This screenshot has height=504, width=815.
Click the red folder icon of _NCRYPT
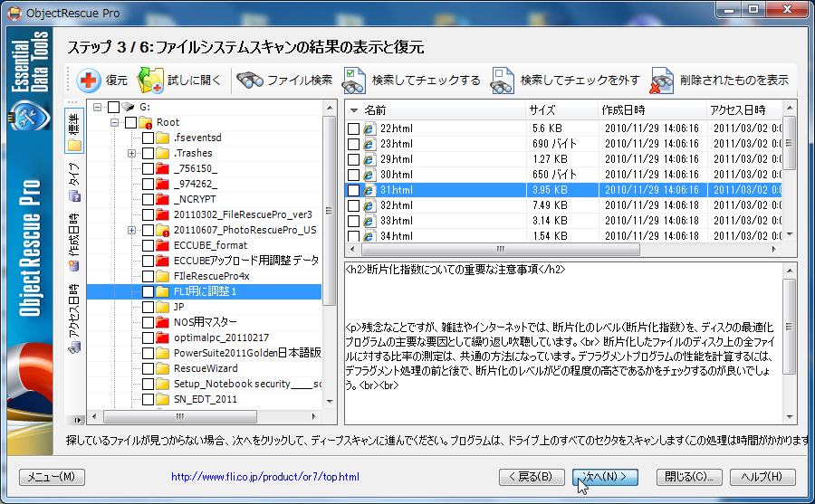click(163, 199)
